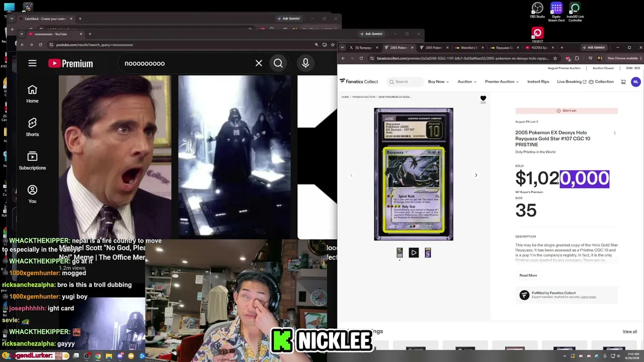Go to the HOME breadcrumb
The width and height of the screenshot is (644, 362).
tap(345, 97)
